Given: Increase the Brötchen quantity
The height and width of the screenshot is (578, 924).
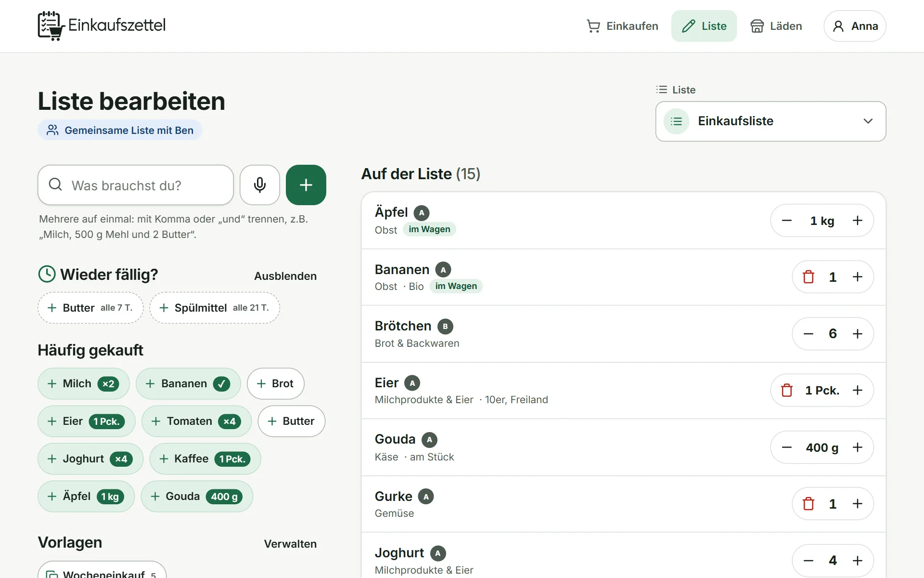Looking at the screenshot, I should coord(858,334).
